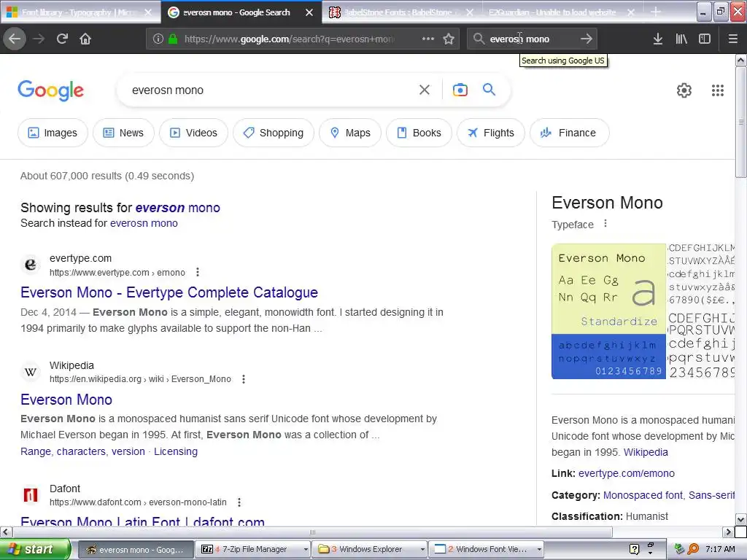Open page actions three-dot menu in address bar
The height and width of the screenshot is (560, 747).
427,39
